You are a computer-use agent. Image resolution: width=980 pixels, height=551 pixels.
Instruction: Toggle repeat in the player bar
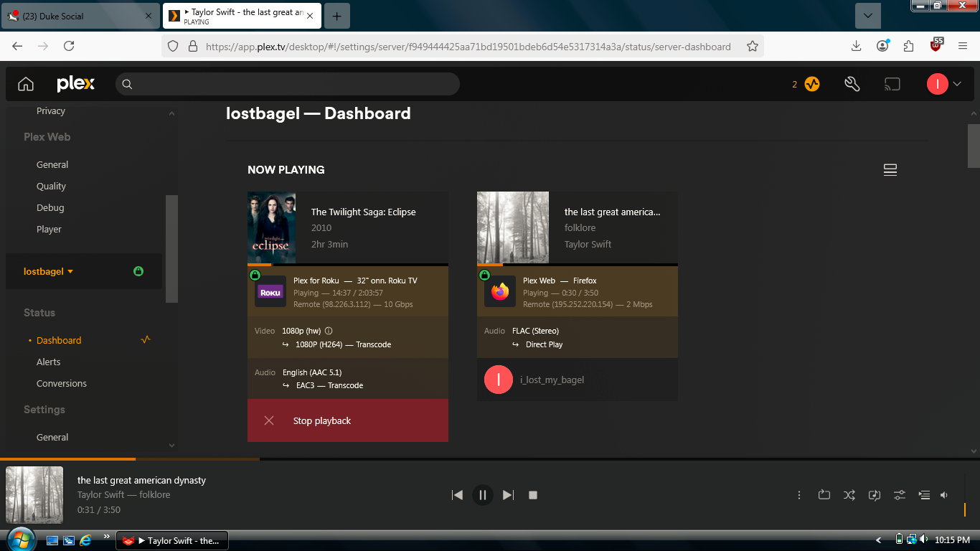point(824,495)
